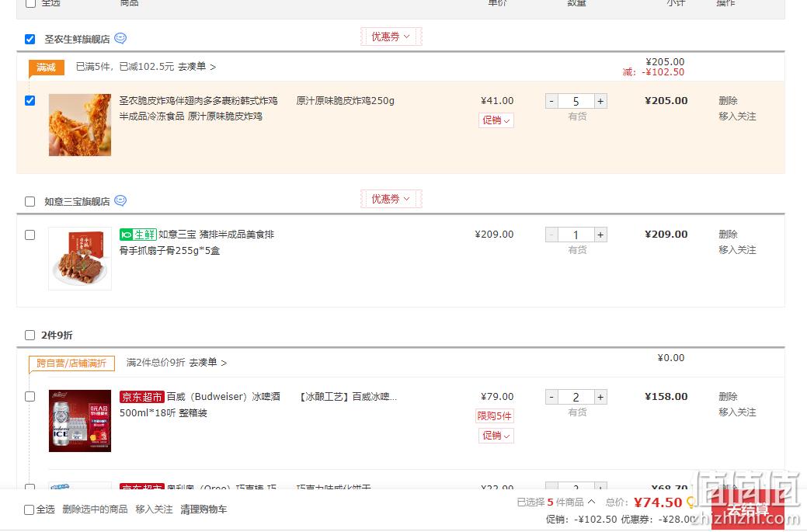Delete the 如意三宝 猪排 item
Viewport: 807px width, 532px height.
tap(728, 234)
